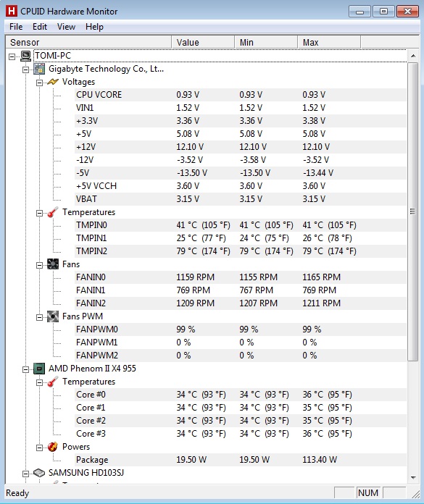424x504 pixels.
Task: Collapse the AMD Phenom II X4 955 node
Action: [x=26, y=369]
